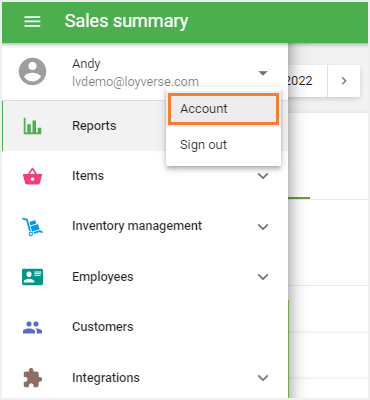Screen dimensions: 370x400
Task: Click the Reports bar chart icon
Action: (x=32, y=126)
